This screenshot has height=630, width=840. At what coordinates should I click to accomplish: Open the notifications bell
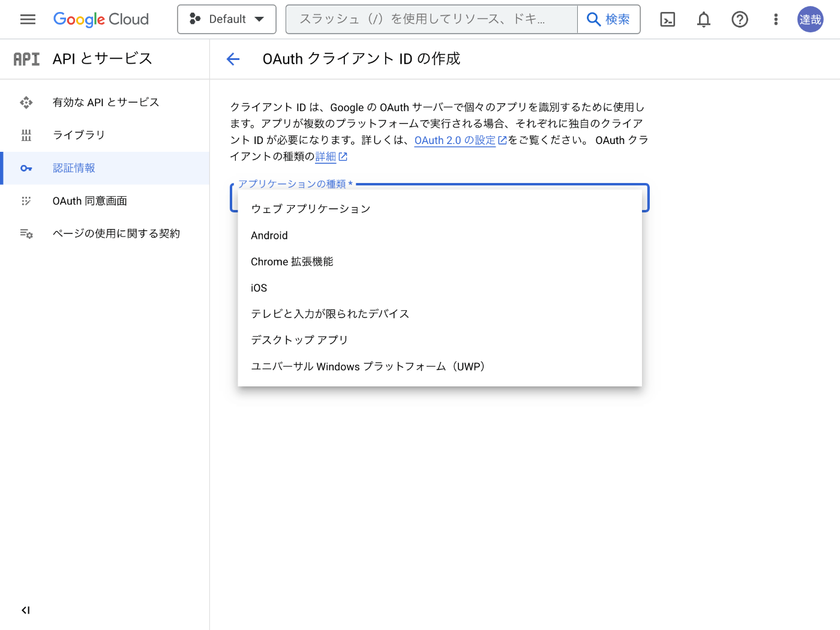click(704, 19)
